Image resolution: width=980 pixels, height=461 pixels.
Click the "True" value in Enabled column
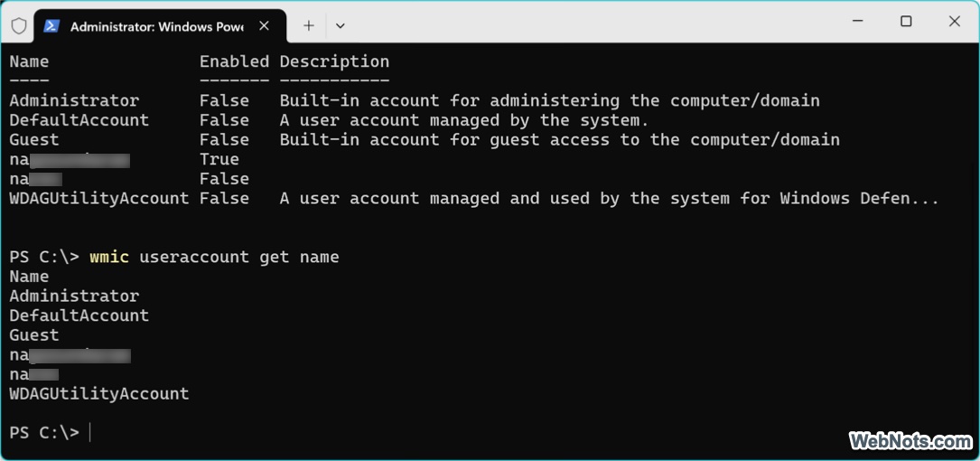click(x=219, y=159)
